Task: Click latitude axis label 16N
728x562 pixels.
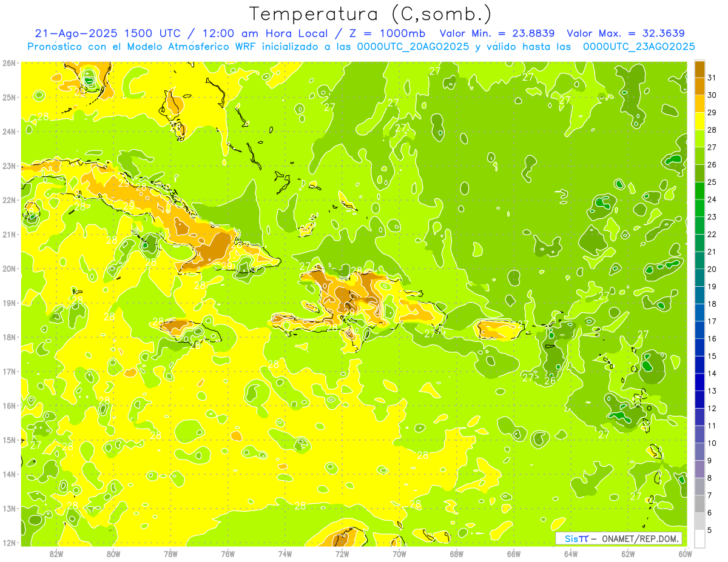Action: 8,406
